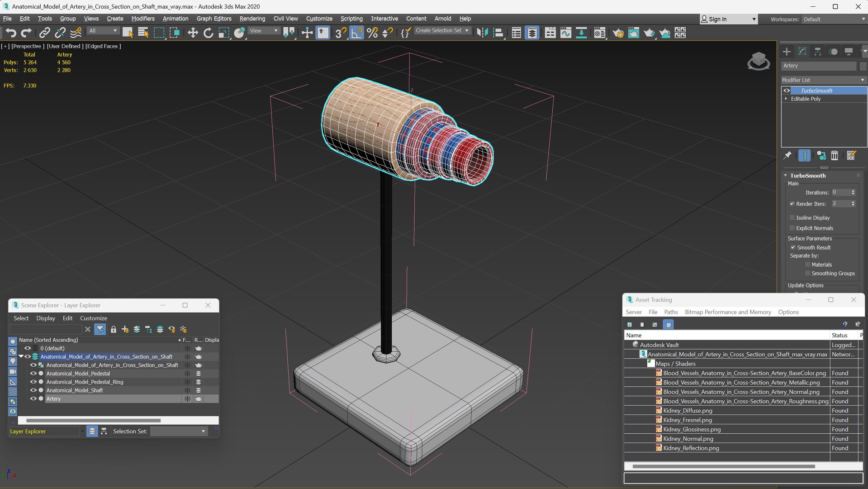The height and width of the screenshot is (489, 868).
Task: Open Paths menu in Asset Tracking
Action: tap(670, 312)
